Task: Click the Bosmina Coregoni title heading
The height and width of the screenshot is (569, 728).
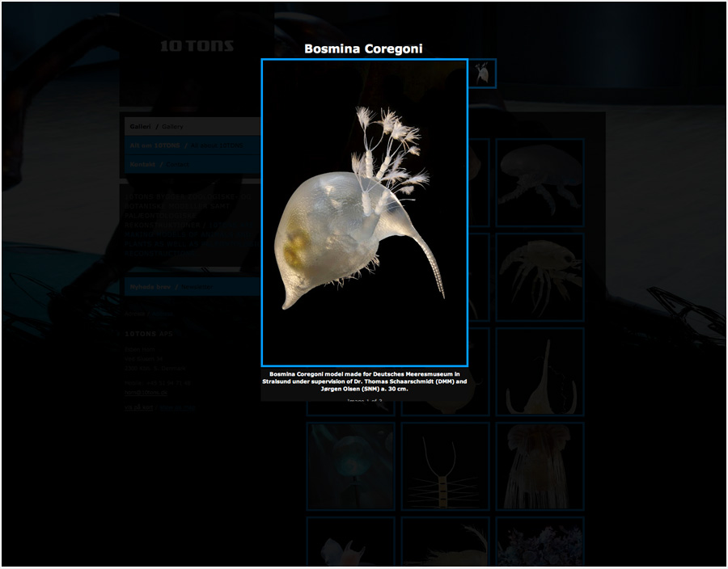Action: point(363,48)
